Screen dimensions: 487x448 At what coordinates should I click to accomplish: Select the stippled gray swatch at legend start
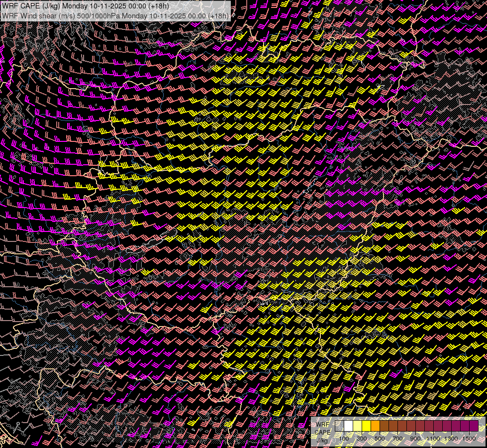point(340,426)
